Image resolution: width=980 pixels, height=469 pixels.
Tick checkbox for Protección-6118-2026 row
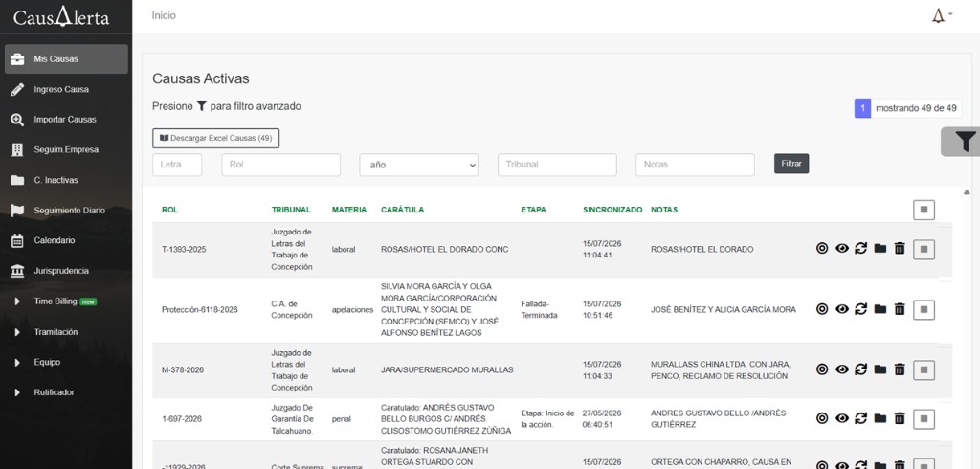coord(924,309)
